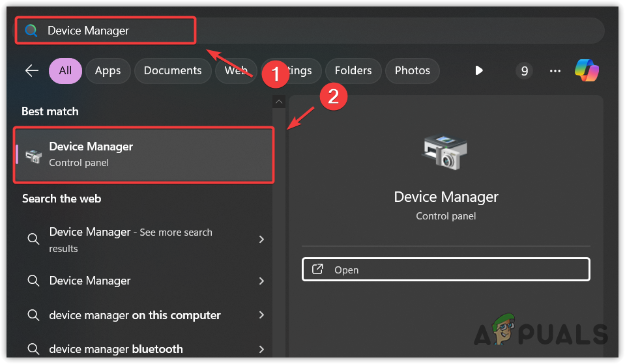Screen dimensions: 625x364
Task: Expand 'Device Manager - See more search results' chevron
Action: point(261,240)
